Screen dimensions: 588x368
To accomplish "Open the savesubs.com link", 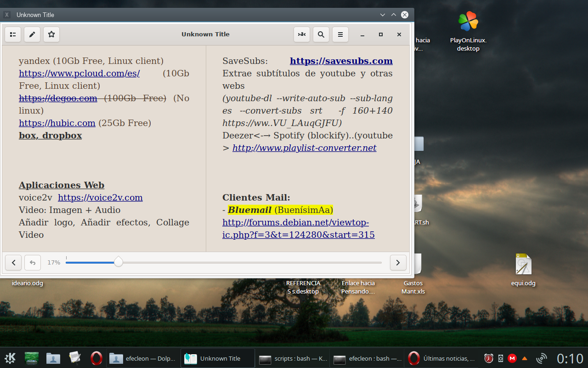I will click(341, 61).
